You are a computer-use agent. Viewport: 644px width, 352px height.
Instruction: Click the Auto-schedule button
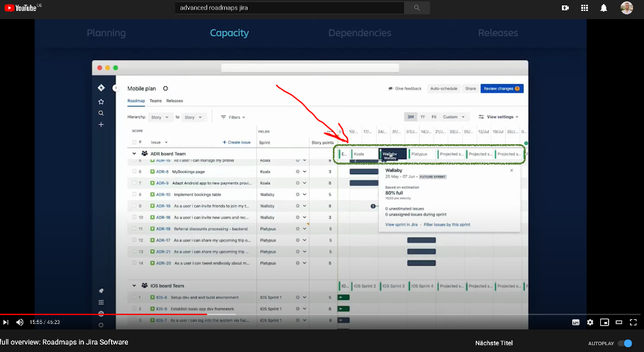click(444, 89)
